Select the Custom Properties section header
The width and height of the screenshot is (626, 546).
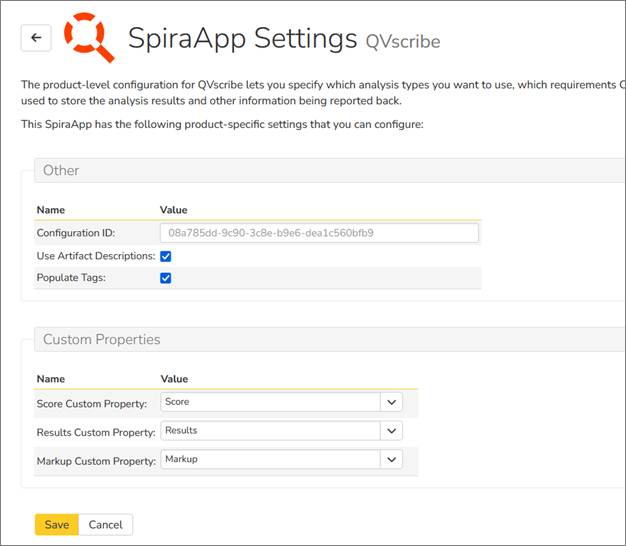(101, 340)
